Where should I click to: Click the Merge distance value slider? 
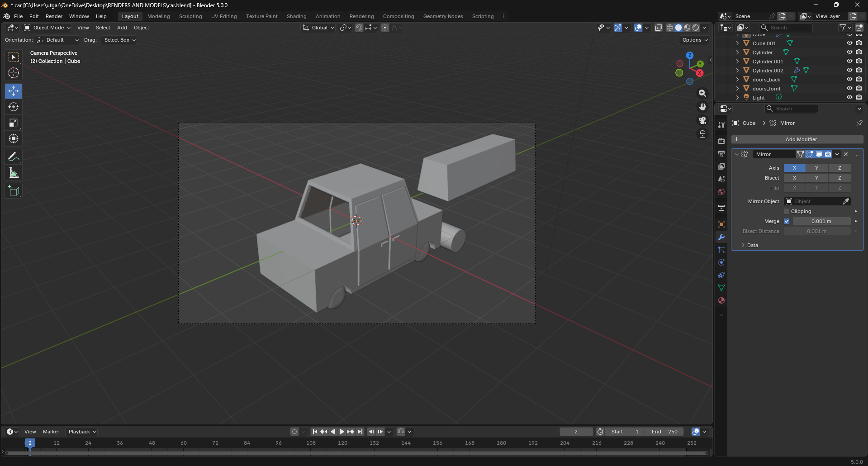pyautogui.click(x=821, y=221)
